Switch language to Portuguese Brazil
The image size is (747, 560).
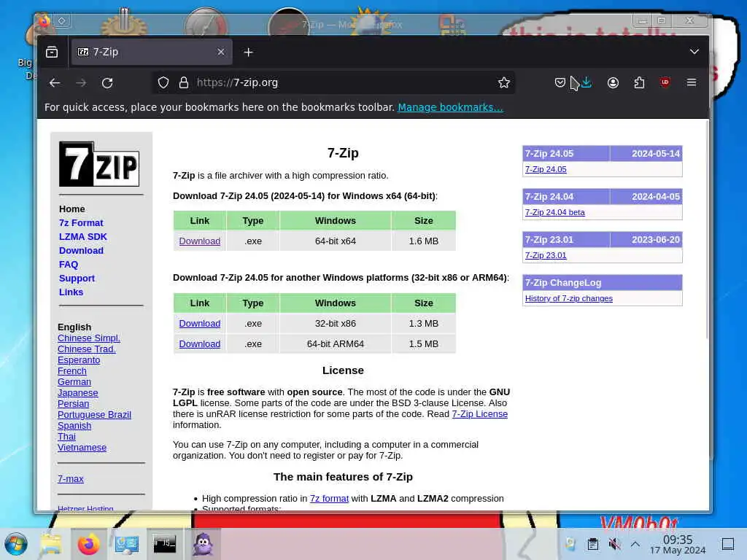(x=94, y=415)
